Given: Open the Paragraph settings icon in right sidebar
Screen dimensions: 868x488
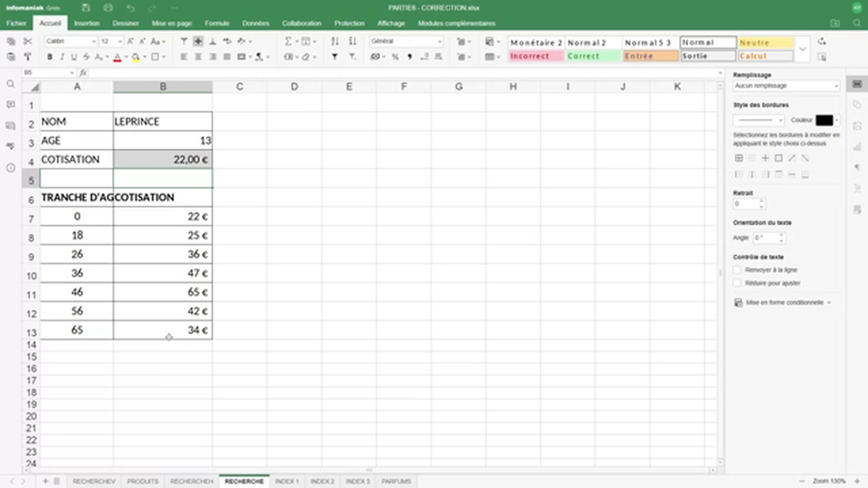Looking at the screenshot, I should 857,167.
